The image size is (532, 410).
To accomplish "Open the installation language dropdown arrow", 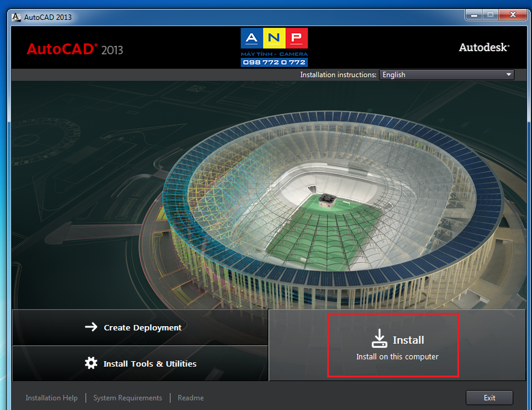I will pos(509,75).
